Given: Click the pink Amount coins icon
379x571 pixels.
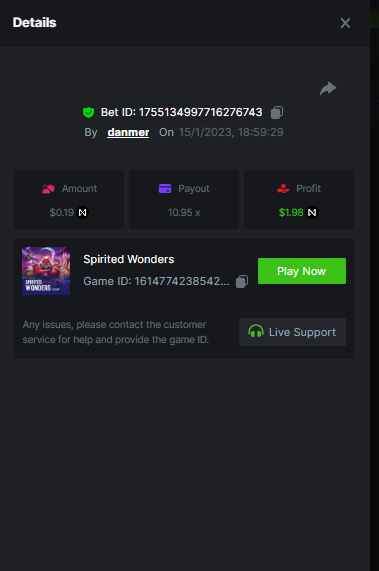Looking at the screenshot, I should click(x=48, y=189).
